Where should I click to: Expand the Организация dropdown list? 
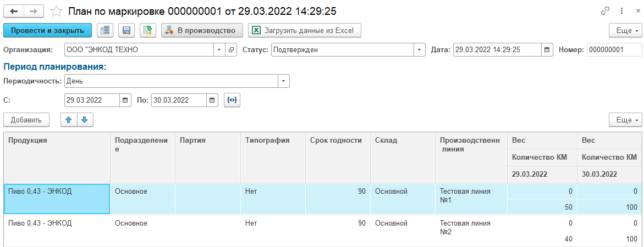pos(219,50)
